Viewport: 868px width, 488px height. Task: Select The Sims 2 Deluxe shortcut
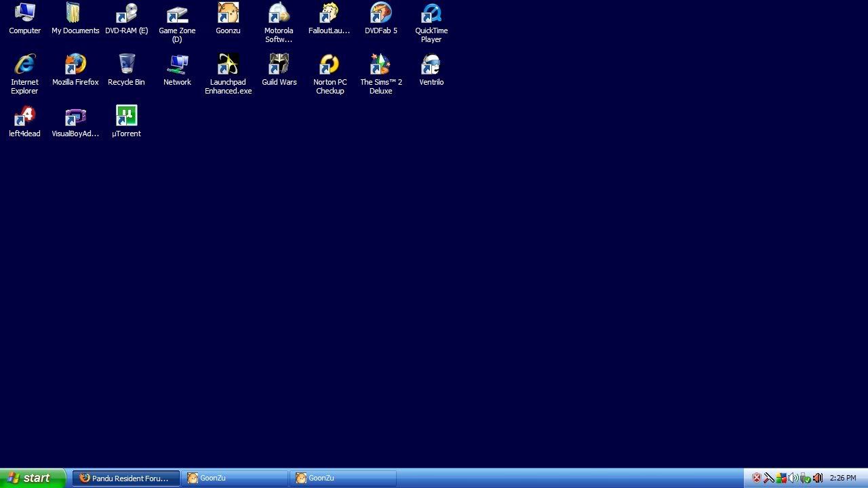pyautogui.click(x=380, y=75)
